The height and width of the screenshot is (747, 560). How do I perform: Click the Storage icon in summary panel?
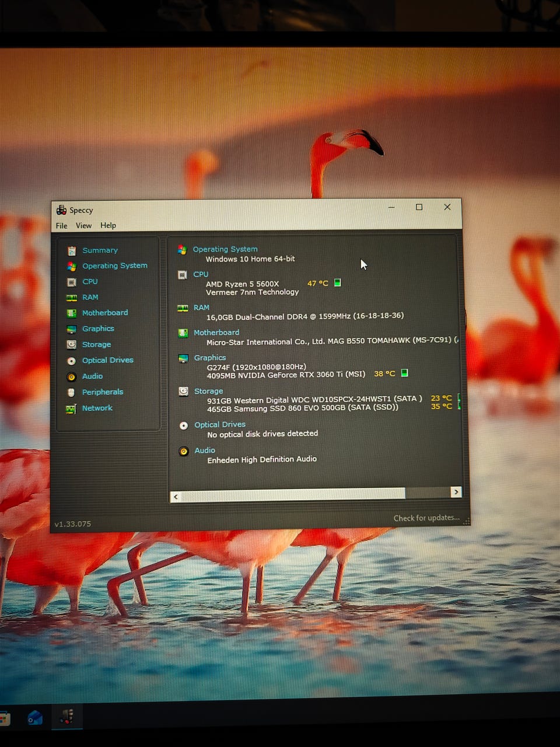(x=183, y=392)
